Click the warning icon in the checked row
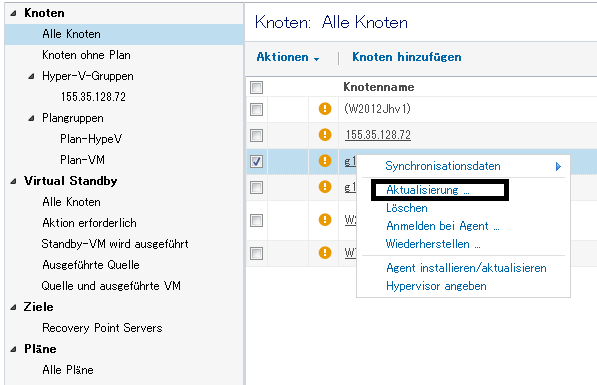 tap(324, 161)
